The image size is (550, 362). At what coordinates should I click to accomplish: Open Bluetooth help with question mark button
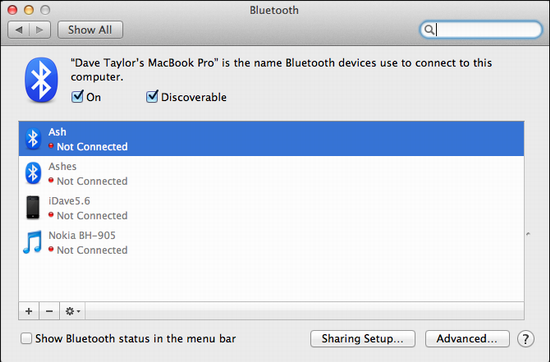(x=525, y=339)
